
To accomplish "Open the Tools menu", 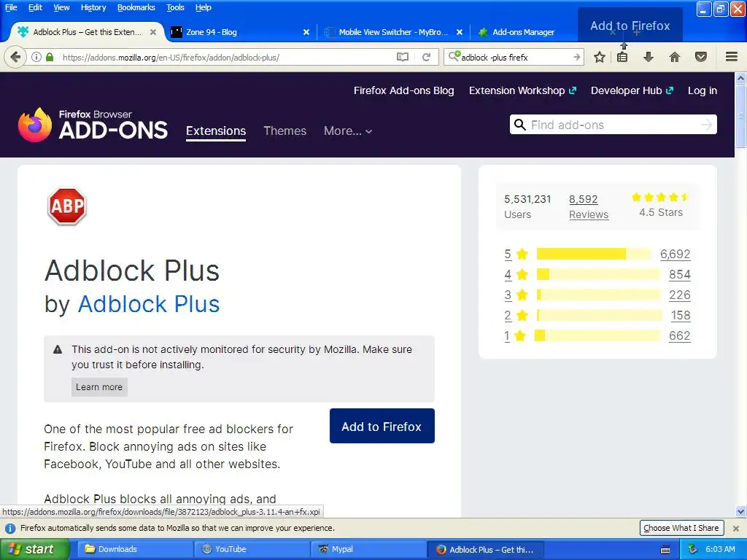I will click(x=175, y=7).
